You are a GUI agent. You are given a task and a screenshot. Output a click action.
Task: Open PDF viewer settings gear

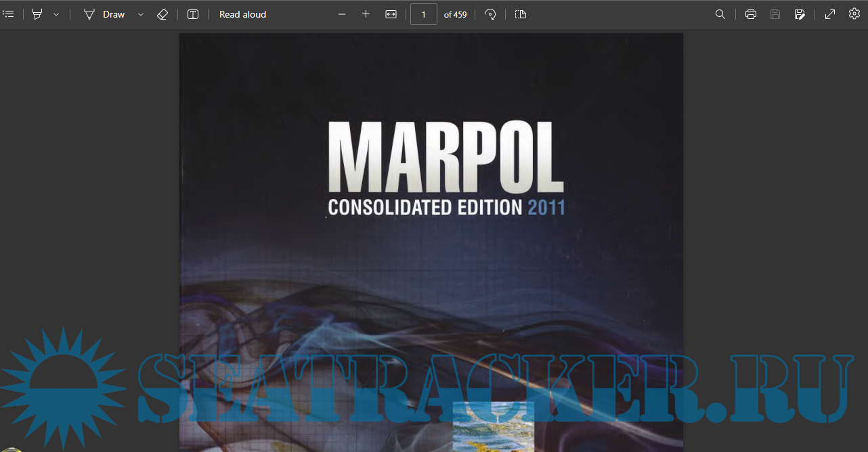(x=854, y=14)
